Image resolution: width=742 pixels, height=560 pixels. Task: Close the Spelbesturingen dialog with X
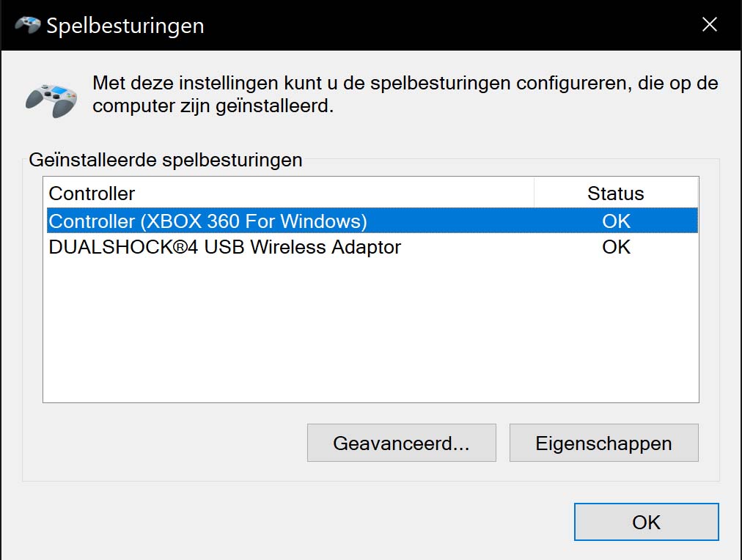(709, 24)
